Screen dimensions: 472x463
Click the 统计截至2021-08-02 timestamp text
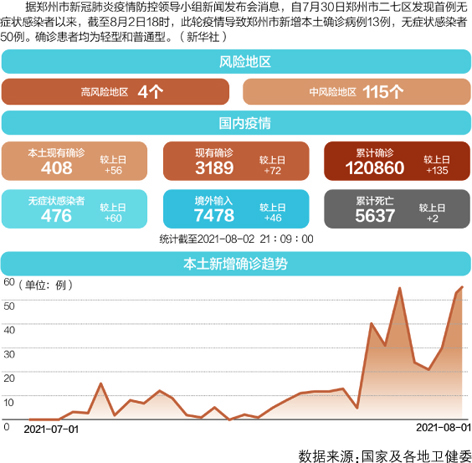click(x=236, y=239)
